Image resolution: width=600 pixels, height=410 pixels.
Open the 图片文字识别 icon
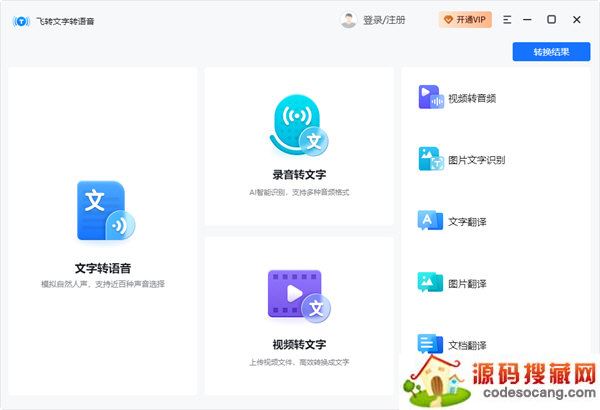click(431, 159)
